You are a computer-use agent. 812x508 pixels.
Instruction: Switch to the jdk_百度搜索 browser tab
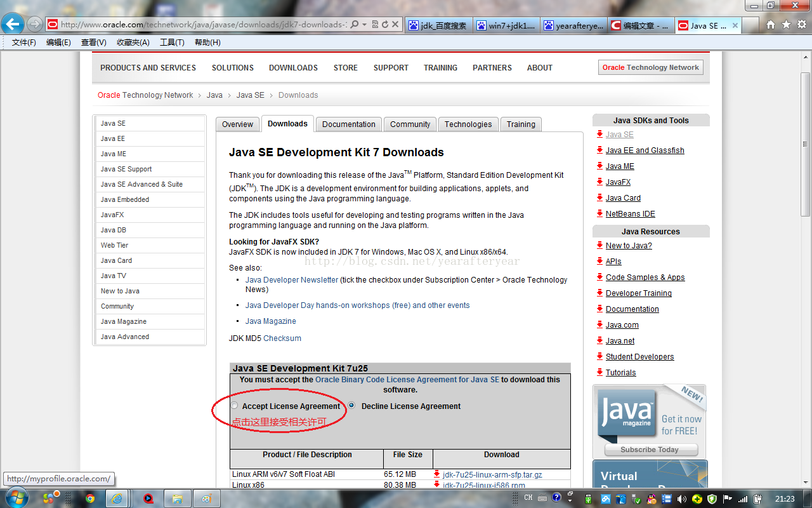(x=438, y=25)
